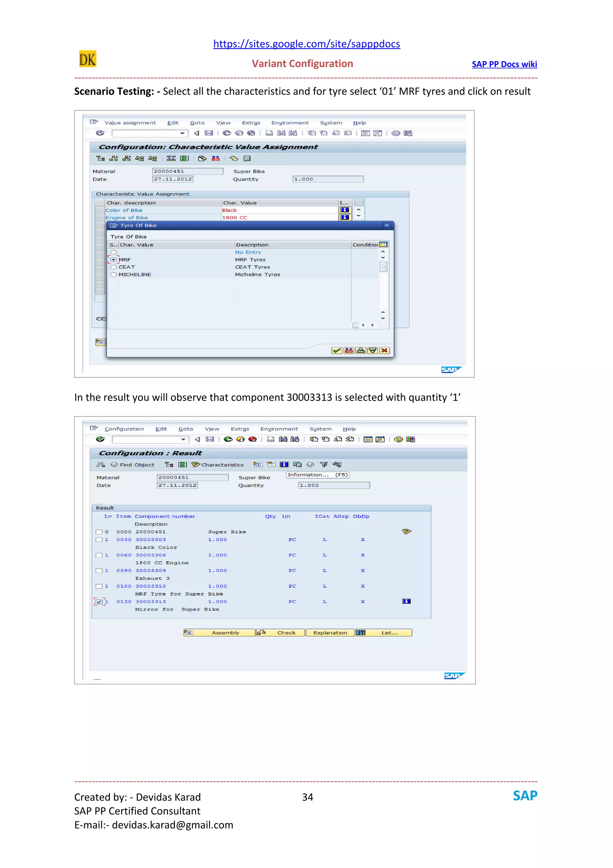The height and width of the screenshot is (868, 613).
Task: Click characteristics pencil icon on Super Bike row
Action: [x=406, y=532]
